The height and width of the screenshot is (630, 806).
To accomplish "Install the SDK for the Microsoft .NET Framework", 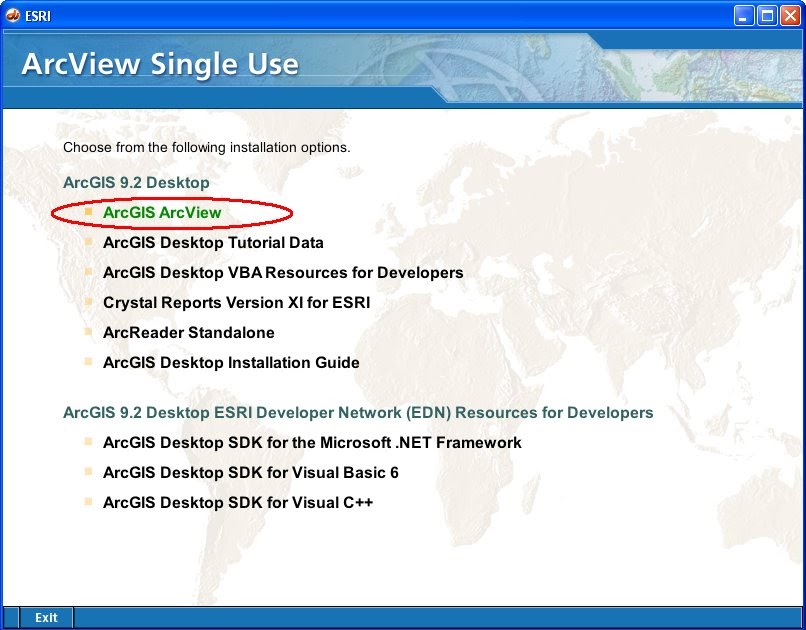I will pyautogui.click(x=312, y=442).
